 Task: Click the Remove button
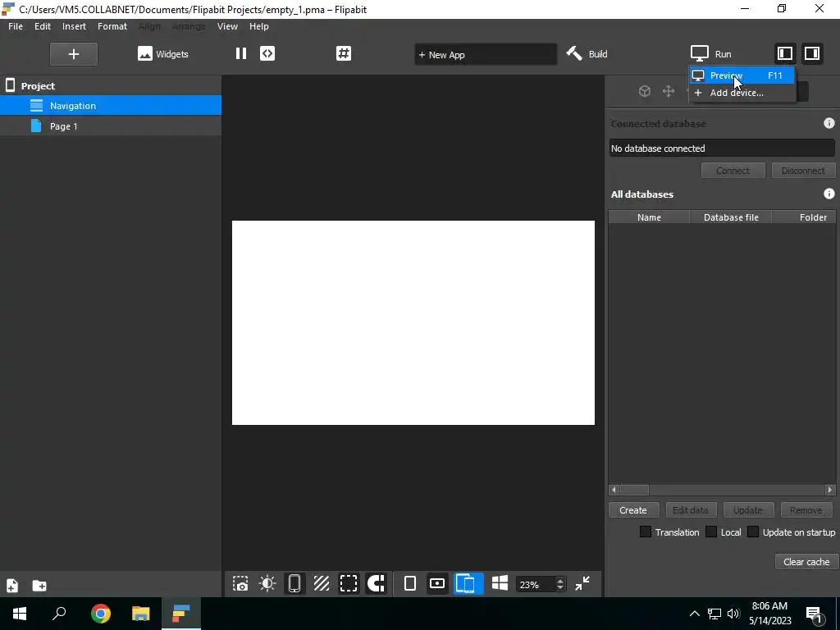806,510
